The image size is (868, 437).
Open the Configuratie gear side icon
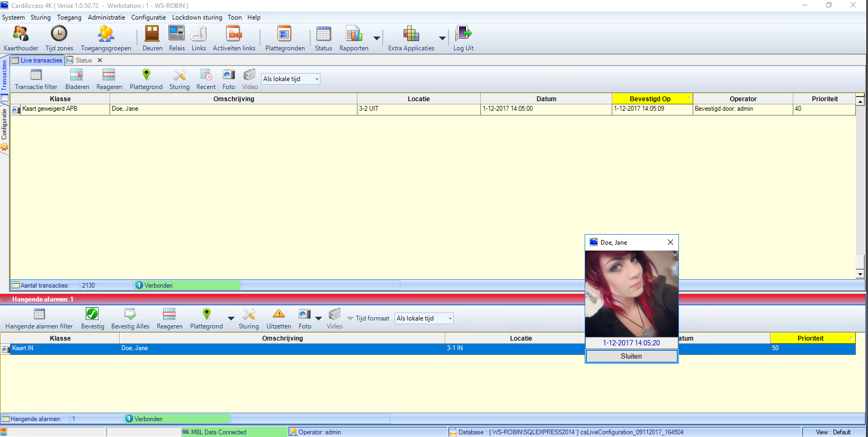click(x=4, y=147)
